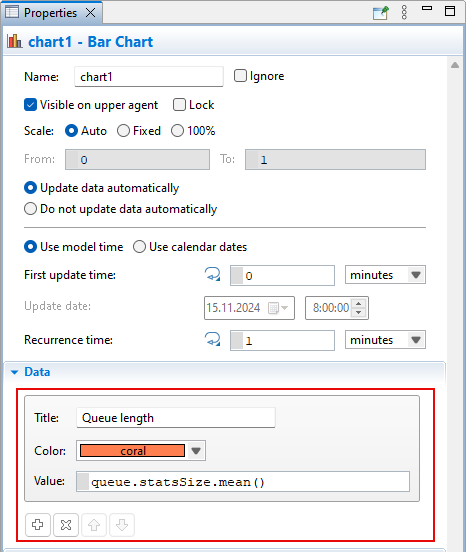466x552 pixels.
Task: Open the view menu three-dots icon
Action: 404,12
